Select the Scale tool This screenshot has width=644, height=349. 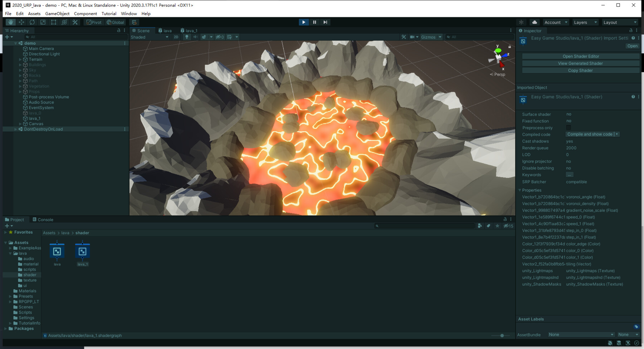coord(43,22)
